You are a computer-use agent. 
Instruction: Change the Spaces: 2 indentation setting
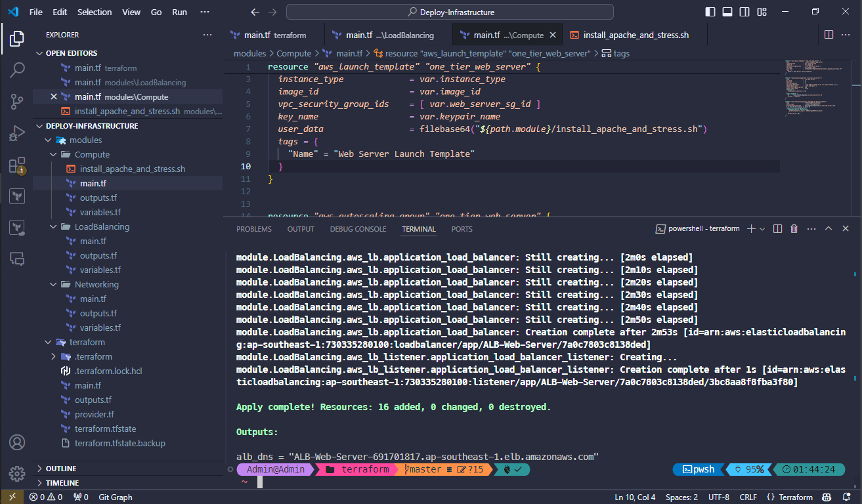click(681, 497)
